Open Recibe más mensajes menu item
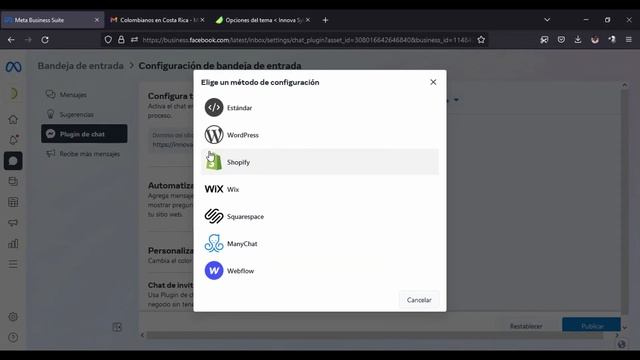The height and width of the screenshot is (360, 640). click(x=84, y=154)
